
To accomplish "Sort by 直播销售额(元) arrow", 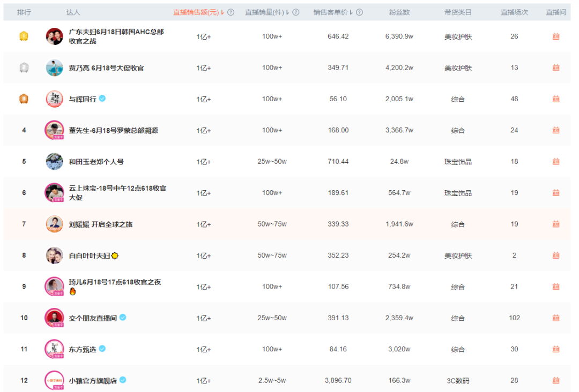I will pyautogui.click(x=222, y=12).
